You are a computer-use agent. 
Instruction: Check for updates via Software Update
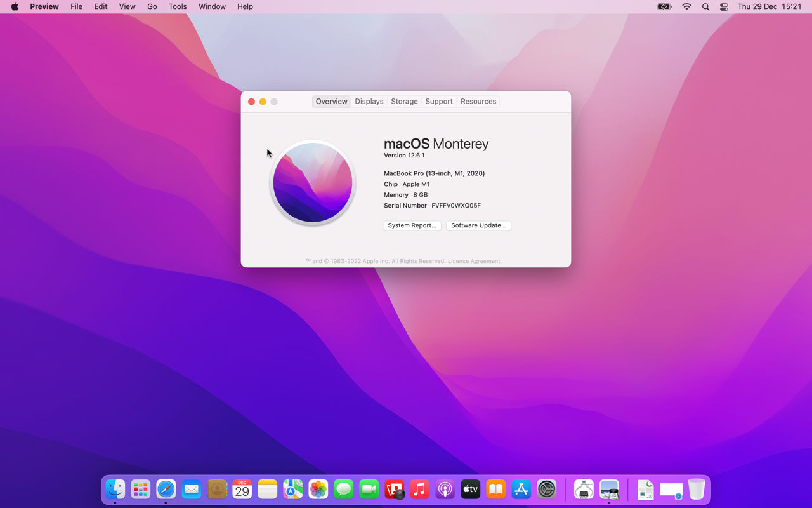tap(478, 225)
